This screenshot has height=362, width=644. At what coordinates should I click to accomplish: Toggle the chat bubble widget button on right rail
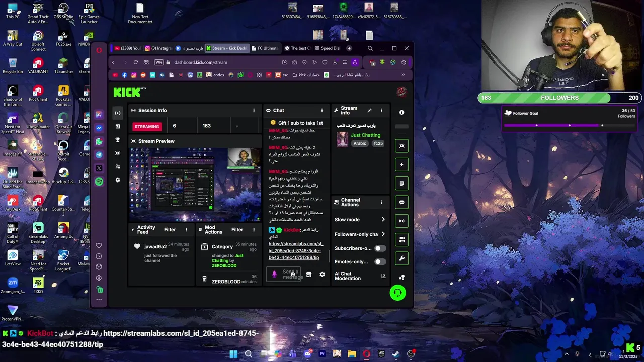click(401, 202)
